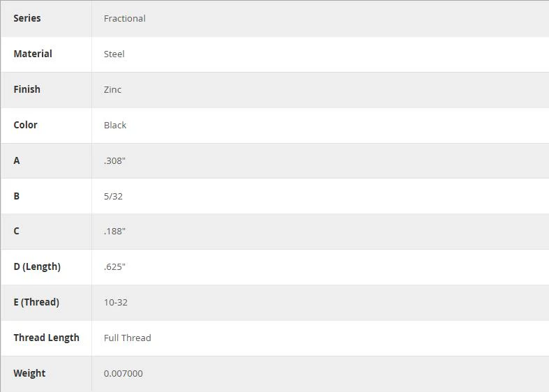549x392 pixels.
Task: Click the 0.007000 weight value
Action: tap(123, 373)
